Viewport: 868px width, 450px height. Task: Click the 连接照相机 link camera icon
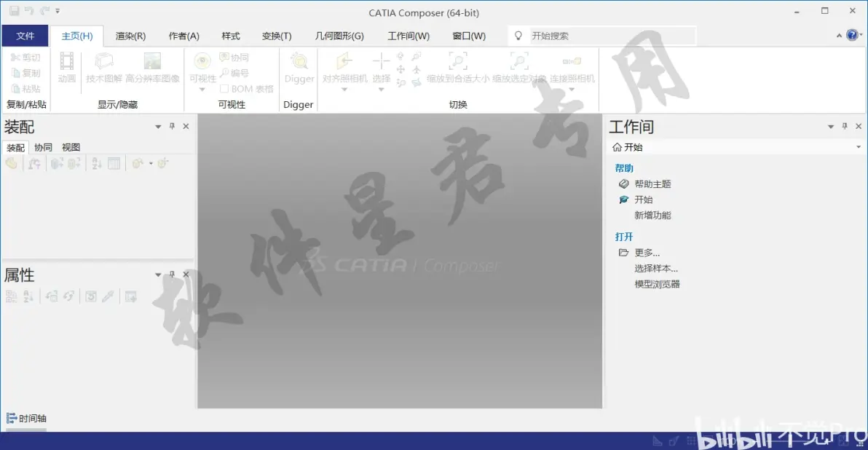pos(572,61)
